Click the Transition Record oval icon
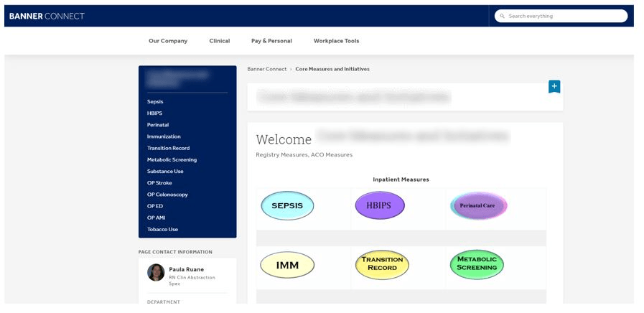Screen dimensions: 644x313 click(383, 264)
